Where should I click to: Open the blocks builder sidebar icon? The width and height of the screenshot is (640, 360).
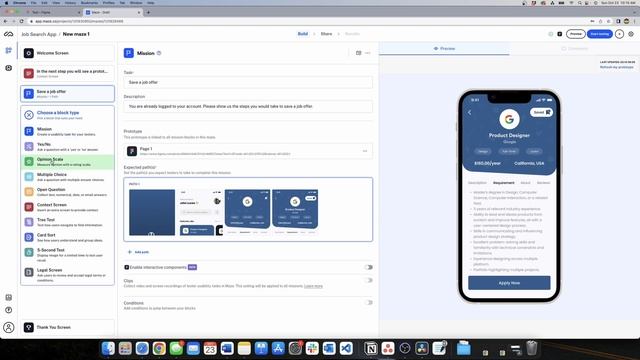tap(9, 51)
